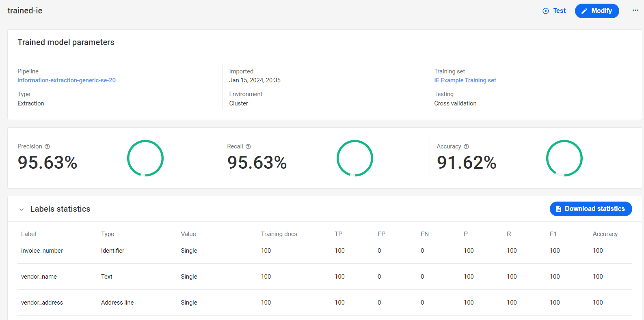Click the Precision help question icon
The width and height of the screenshot is (644, 320).
(47, 146)
